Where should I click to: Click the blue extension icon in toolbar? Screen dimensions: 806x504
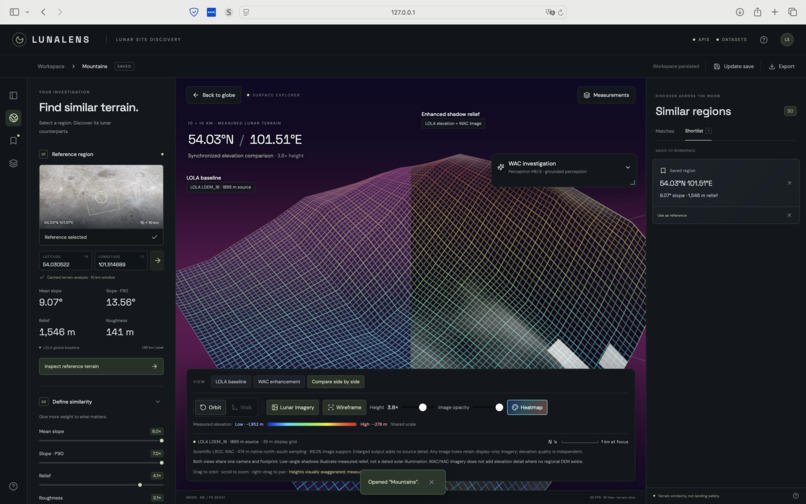[x=211, y=12]
